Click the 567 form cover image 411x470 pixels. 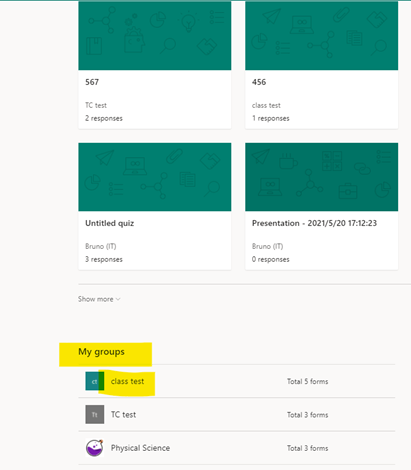[155, 36]
